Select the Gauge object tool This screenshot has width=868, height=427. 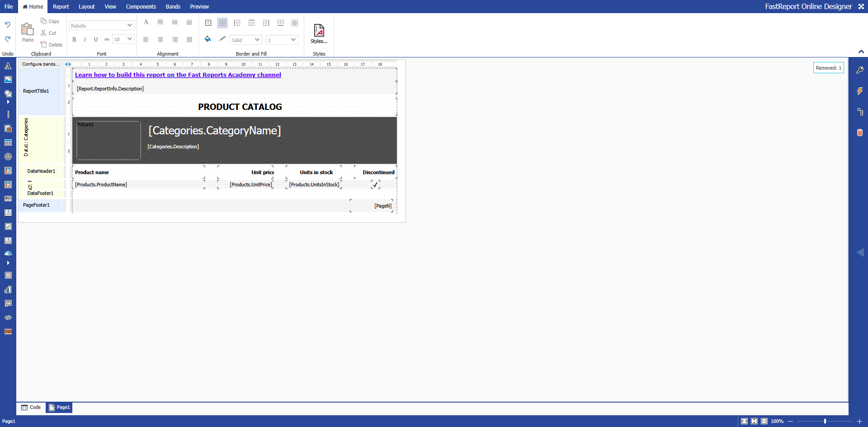point(8,254)
